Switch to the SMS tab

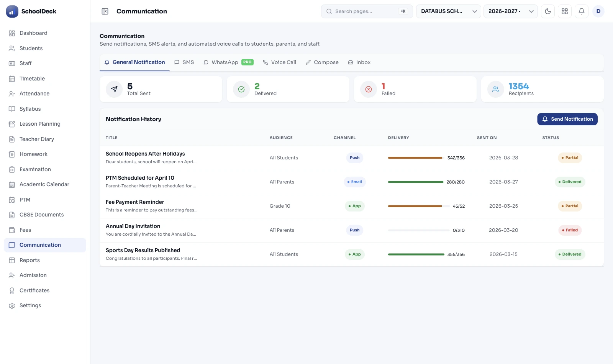click(x=184, y=62)
